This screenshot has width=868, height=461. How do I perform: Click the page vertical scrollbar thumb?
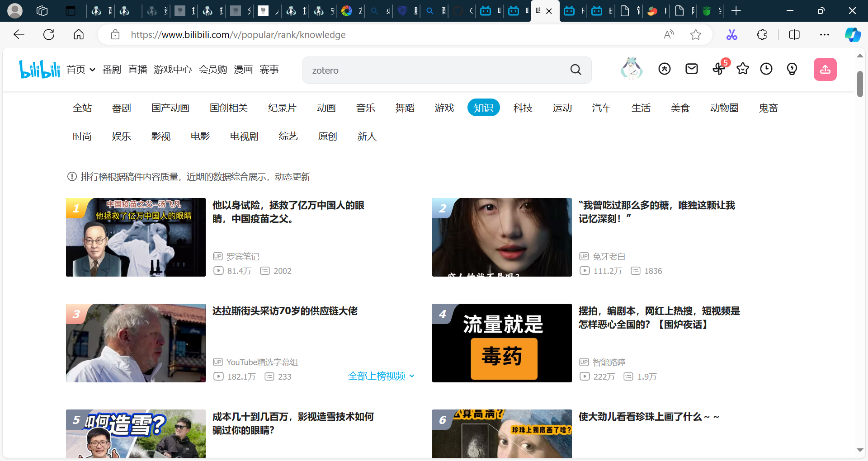point(860,84)
